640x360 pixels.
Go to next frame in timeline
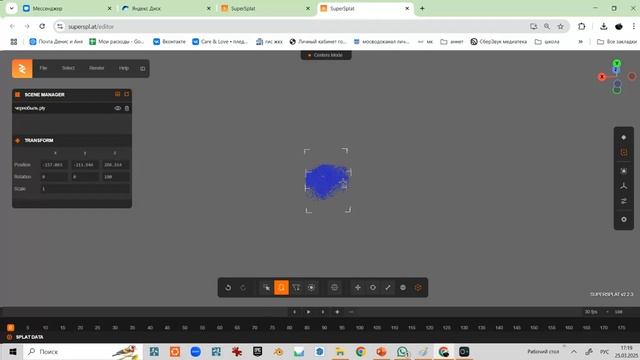323,312
